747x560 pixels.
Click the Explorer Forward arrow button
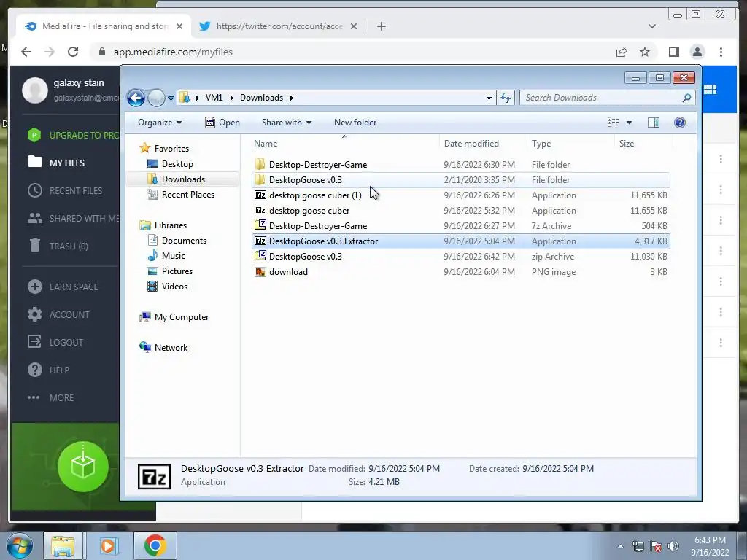pos(156,98)
